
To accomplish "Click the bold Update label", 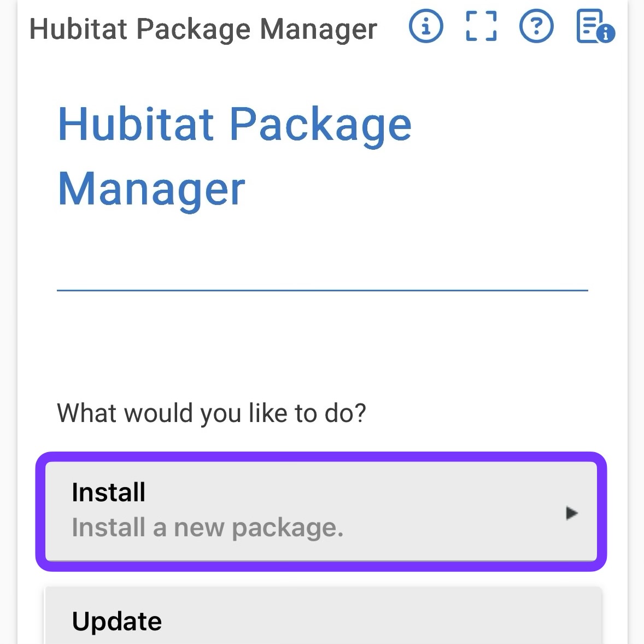I will click(116, 622).
